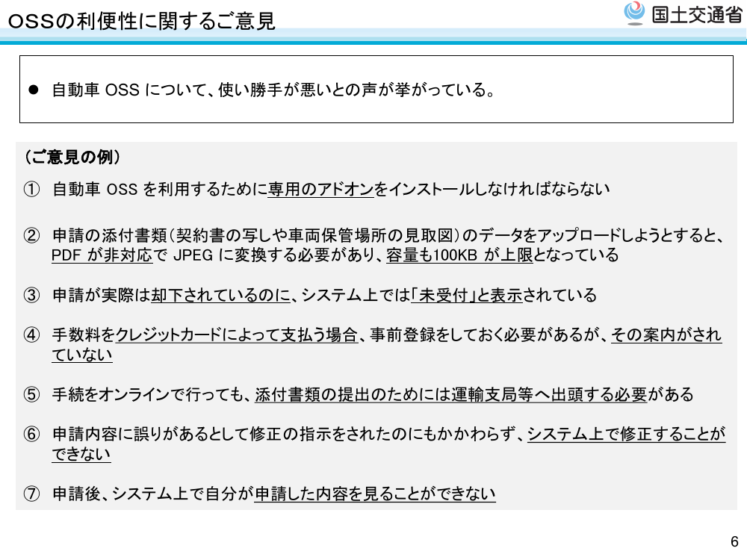
Task: Click underlined PDF が非対応 text
Action: [102, 255]
